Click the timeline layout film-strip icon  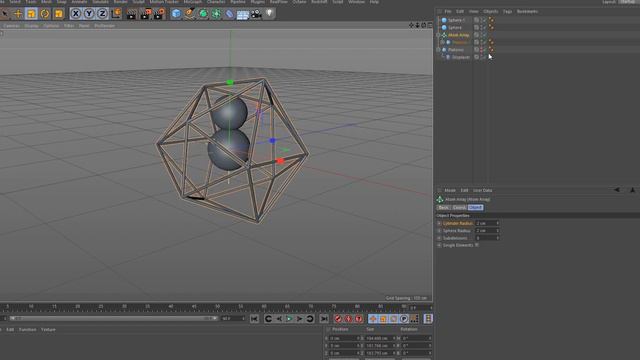coord(428,319)
